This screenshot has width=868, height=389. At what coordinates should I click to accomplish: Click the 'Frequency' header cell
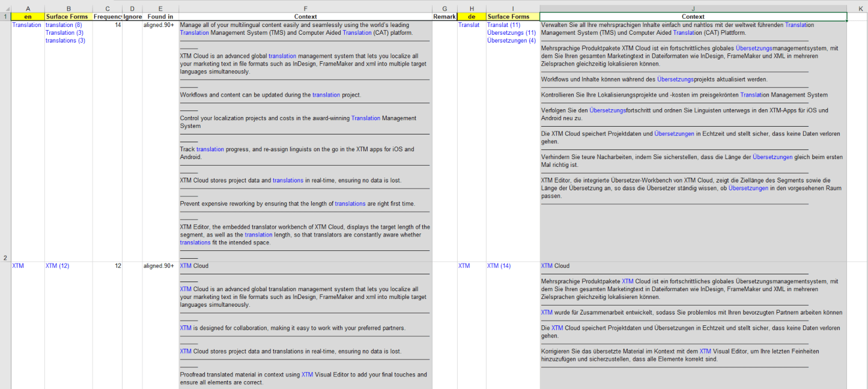(x=108, y=17)
